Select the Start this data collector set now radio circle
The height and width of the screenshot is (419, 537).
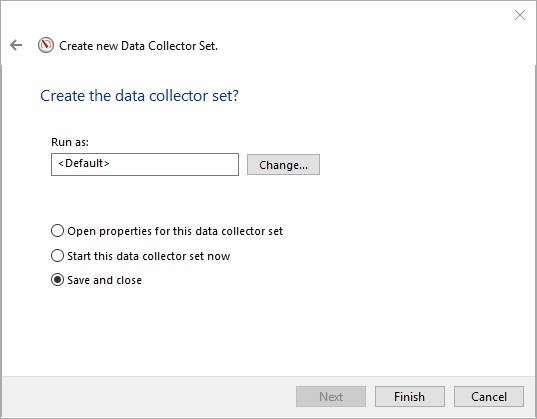tap(57, 256)
